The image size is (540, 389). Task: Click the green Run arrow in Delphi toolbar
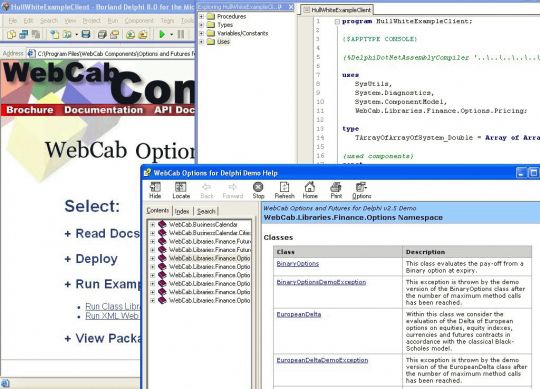[162, 34]
